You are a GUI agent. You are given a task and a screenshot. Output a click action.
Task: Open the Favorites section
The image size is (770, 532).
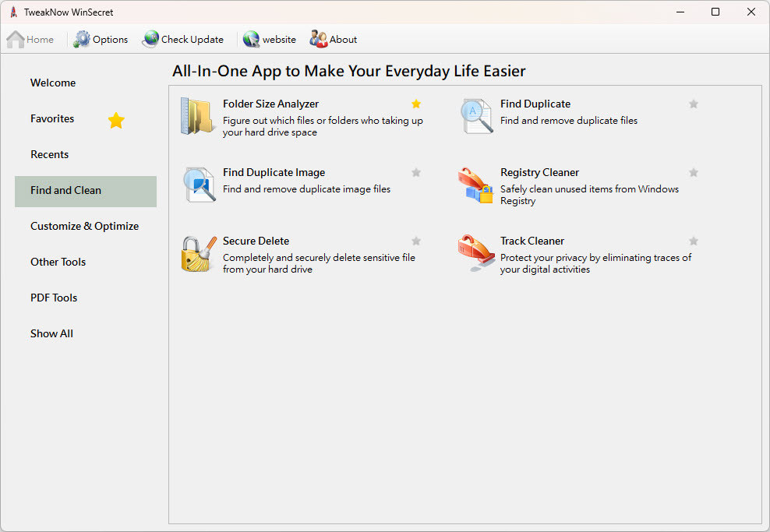tap(53, 118)
